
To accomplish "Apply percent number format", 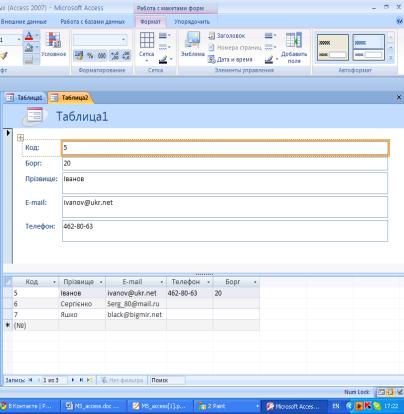I will click(90, 56).
